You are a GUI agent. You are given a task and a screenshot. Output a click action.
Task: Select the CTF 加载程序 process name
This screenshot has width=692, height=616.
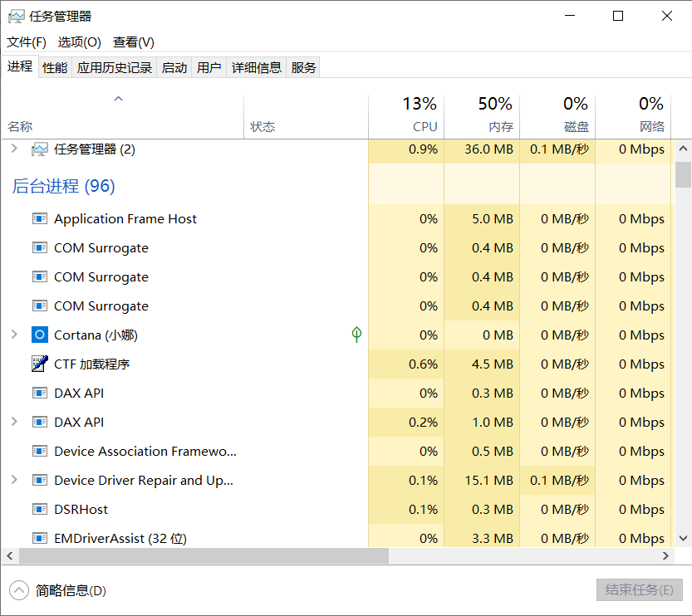(91, 364)
